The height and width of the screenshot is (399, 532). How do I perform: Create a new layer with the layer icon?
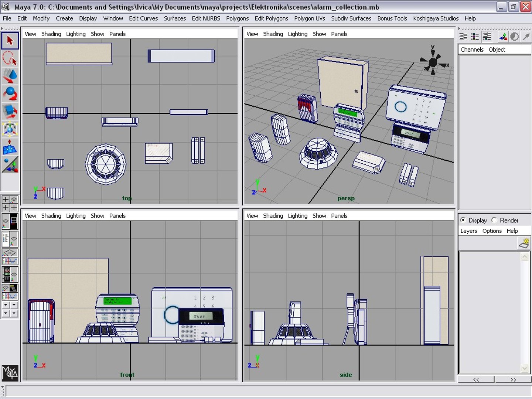524,243
